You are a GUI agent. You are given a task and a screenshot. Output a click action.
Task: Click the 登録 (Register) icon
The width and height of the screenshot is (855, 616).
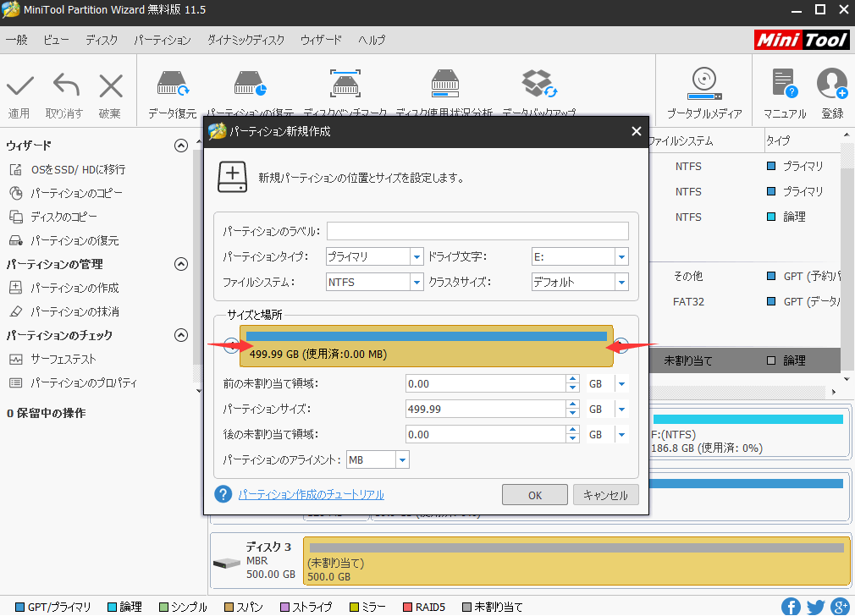click(831, 89)
